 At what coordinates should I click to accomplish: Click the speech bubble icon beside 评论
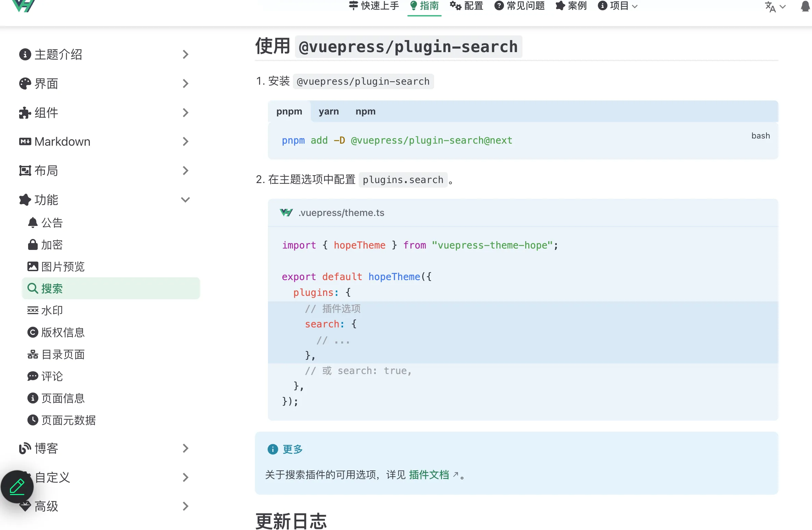pyautogui.click(x=33, y=376)
